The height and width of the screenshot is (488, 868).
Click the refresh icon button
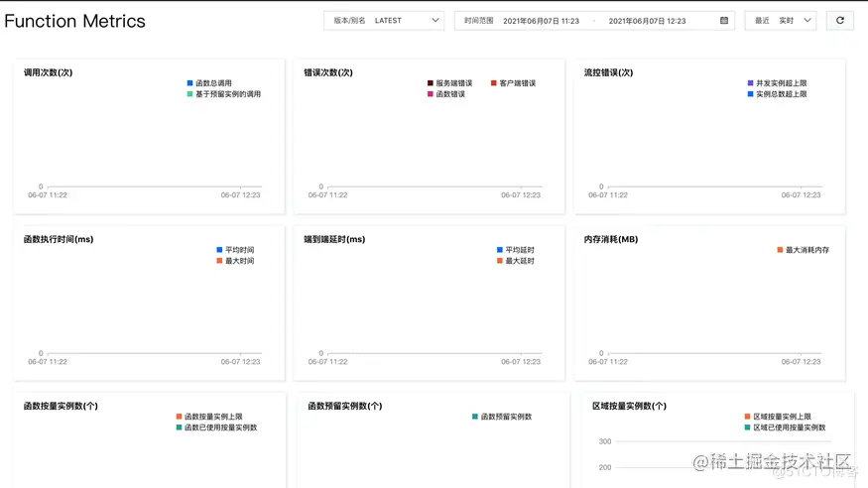840,21
